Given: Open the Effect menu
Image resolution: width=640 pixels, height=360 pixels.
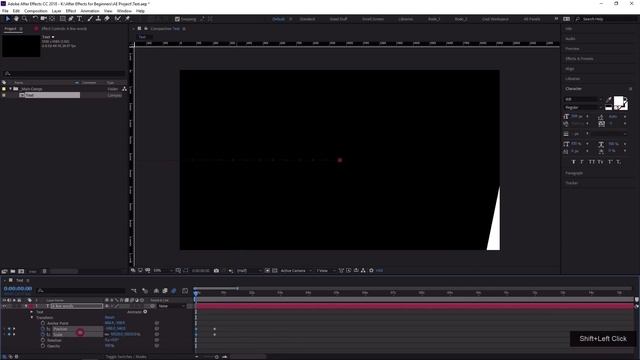Looking at the screenshot, I should [71, 11].
